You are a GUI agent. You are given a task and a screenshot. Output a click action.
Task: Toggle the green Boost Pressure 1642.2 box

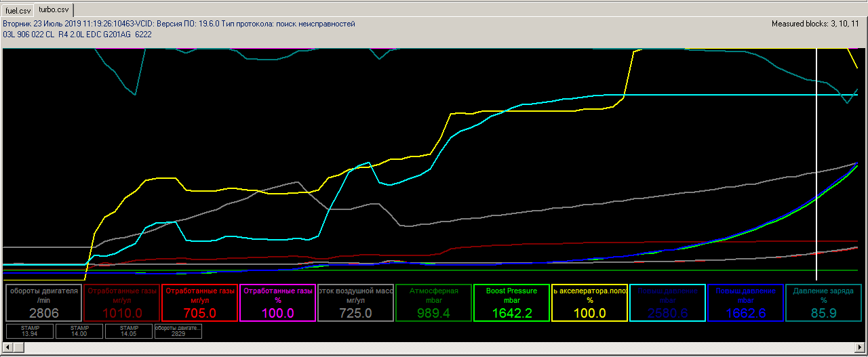pyautogui.click(x=511, y=302)
